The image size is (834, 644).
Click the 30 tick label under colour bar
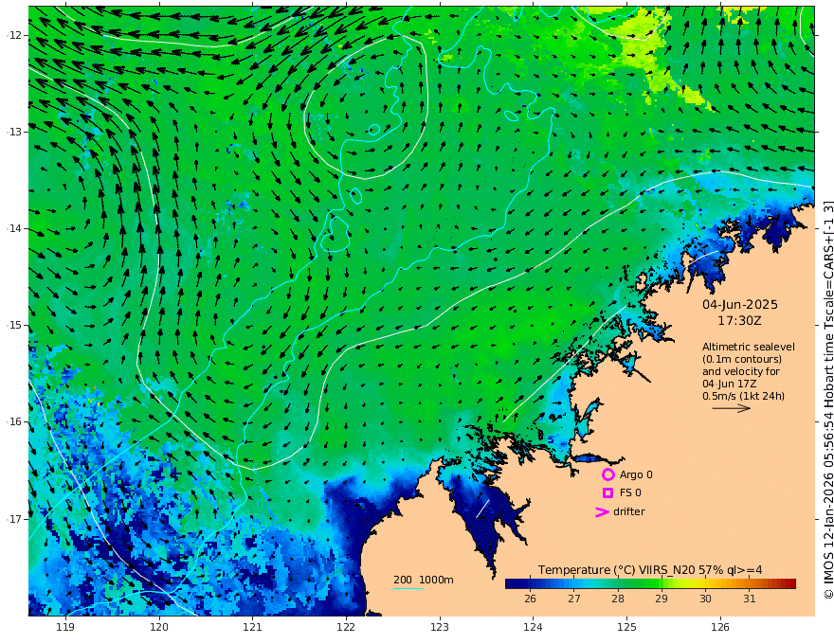[x=705, y=599]
